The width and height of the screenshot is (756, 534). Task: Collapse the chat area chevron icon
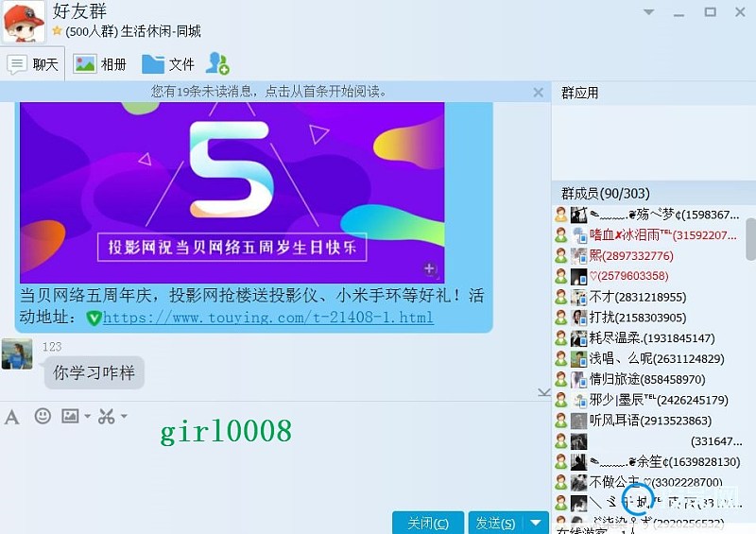coord(544,392)
